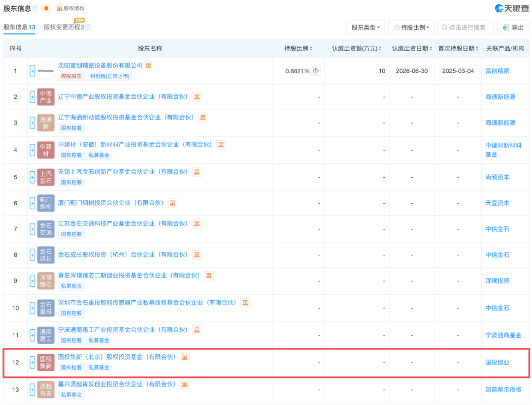Open 天壹资本 related link
Image resolution: width=532 pixels, height=405 pixels.
pos(497,203)
